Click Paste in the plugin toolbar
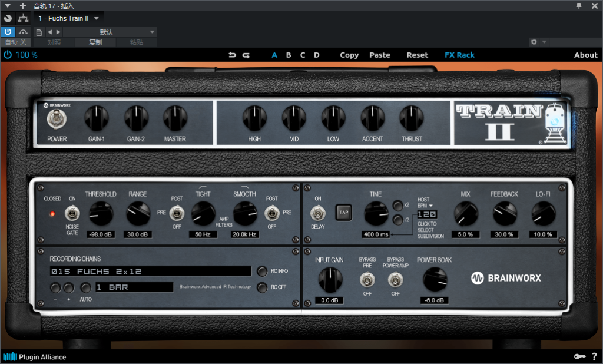The image size is (603, 364). click(x=380, y=55)
